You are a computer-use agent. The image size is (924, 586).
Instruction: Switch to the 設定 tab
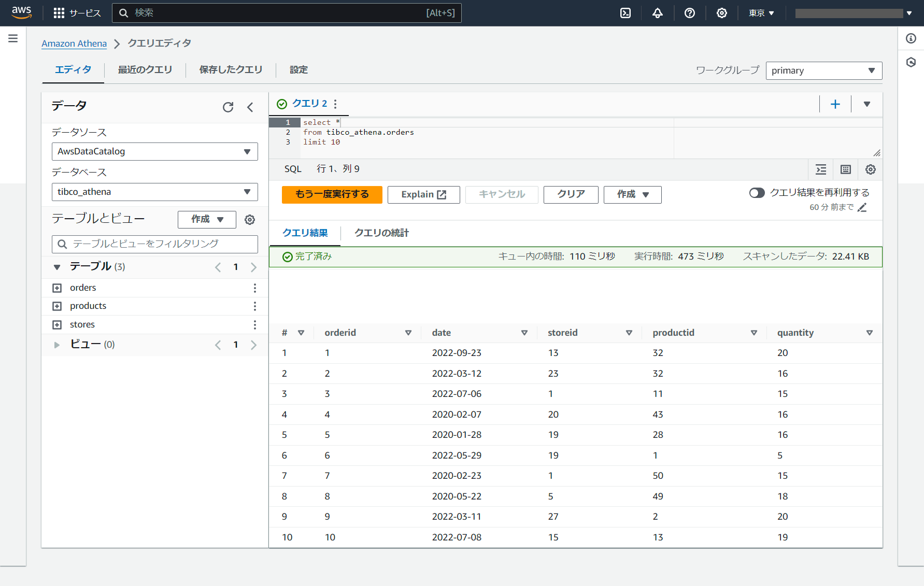pyautogui.click(x=298, y=69)
